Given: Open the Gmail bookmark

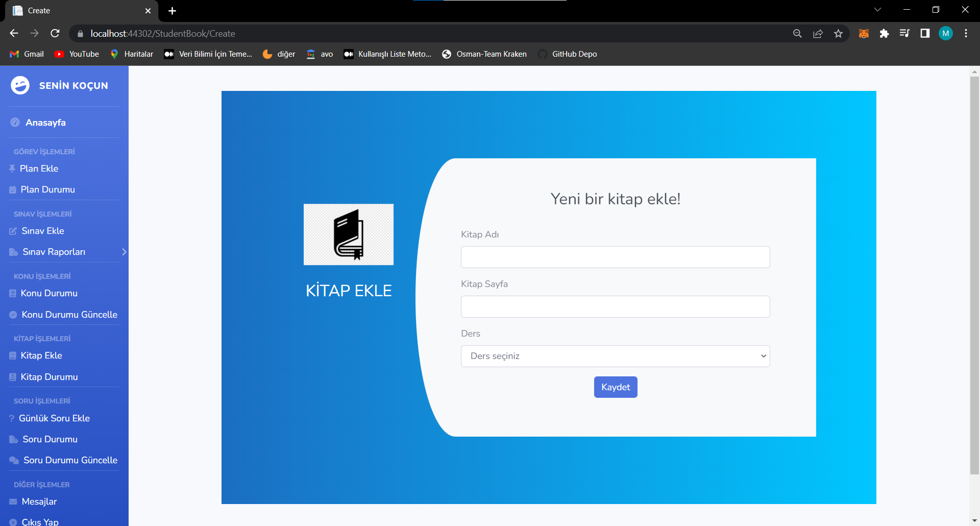Looking at the screenshot, I should click(27, 54).
